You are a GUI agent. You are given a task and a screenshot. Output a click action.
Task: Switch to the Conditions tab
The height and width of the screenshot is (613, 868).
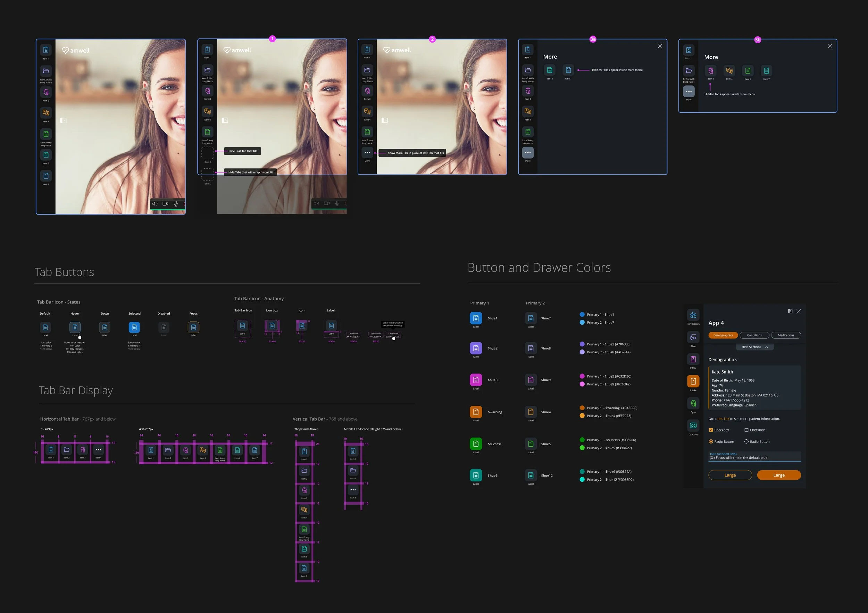tap(754, 335)
